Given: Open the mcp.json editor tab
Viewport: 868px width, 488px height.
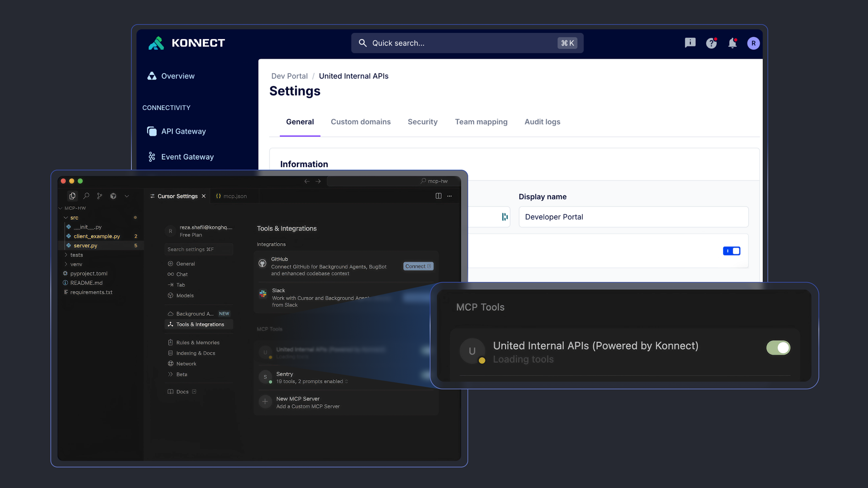Looking at the screenshot, I should coord(235,196).
